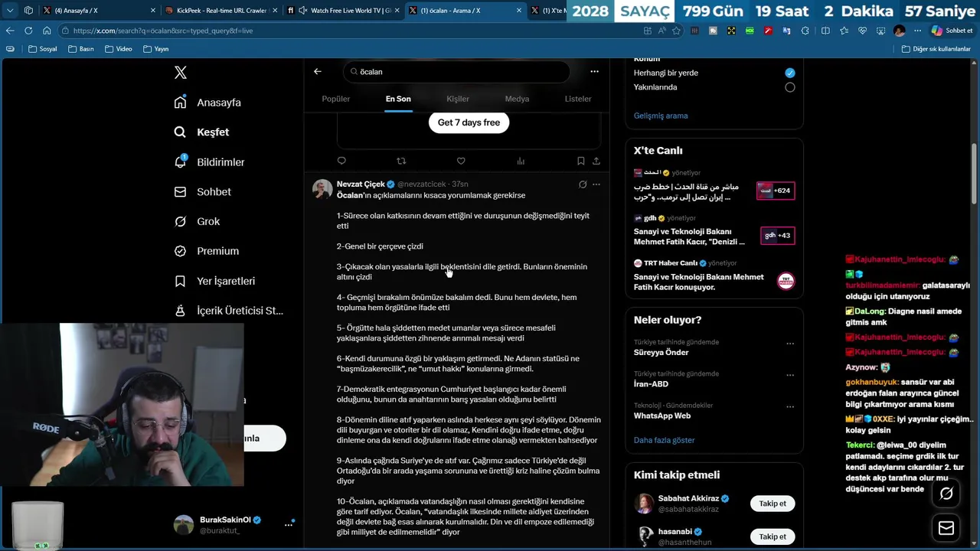980x551 pixels.
Task: Switch to the Watch Free Live World TV tab
Action: click(345, 10)
